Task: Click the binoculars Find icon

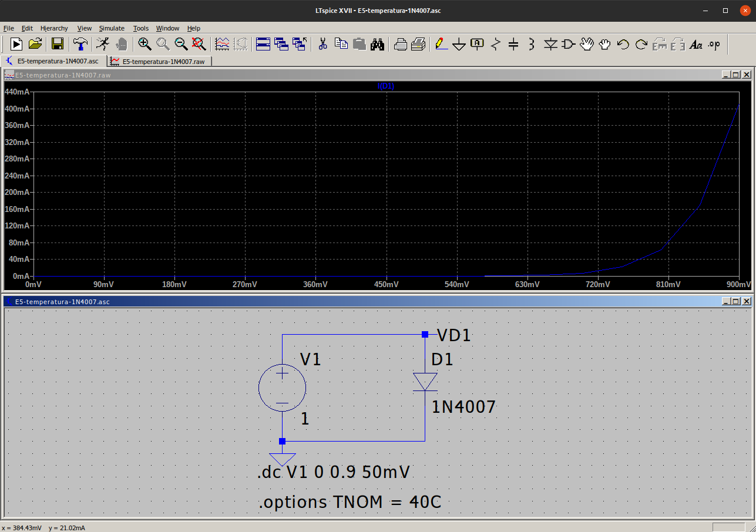Action: [377, 43]
